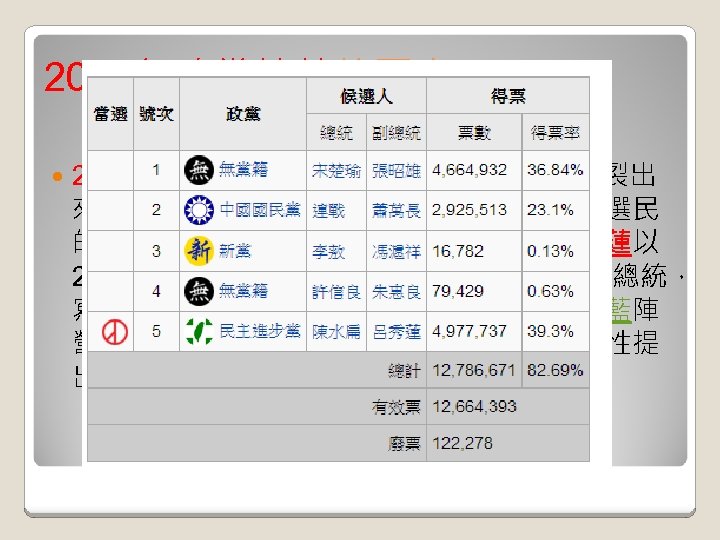The image size is (720, 540).
Task: Click the yellow 新黨 party logo
Action: [x=199, y=251]
